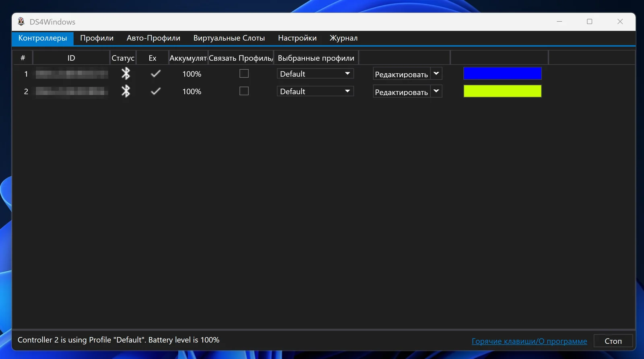
Task: Switch to the Профили tab
Action: coord(97,38)
